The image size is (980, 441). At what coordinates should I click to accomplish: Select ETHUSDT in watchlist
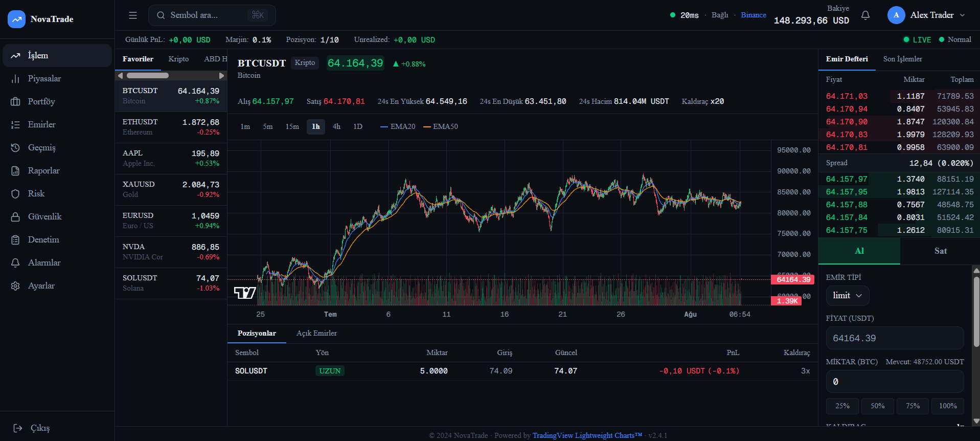click(x=171, y=127)
